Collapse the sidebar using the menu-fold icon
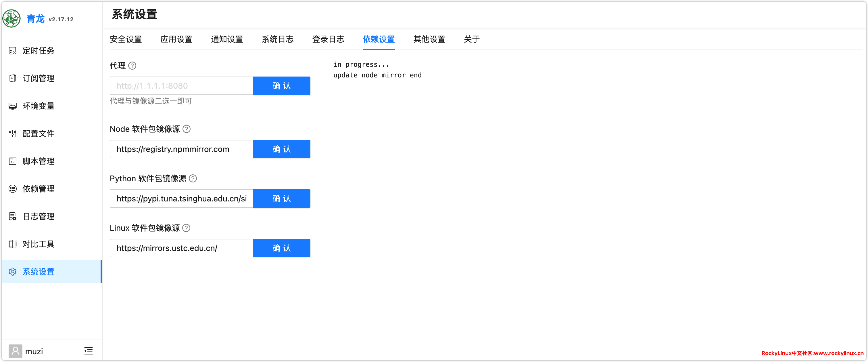 tap(88, 351)
